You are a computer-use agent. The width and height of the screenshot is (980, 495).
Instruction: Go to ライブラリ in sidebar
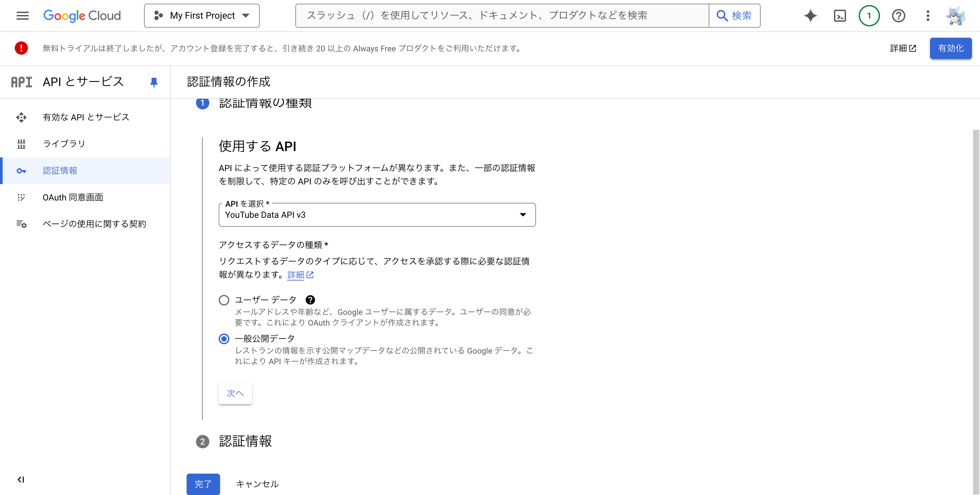click(64, 143)
